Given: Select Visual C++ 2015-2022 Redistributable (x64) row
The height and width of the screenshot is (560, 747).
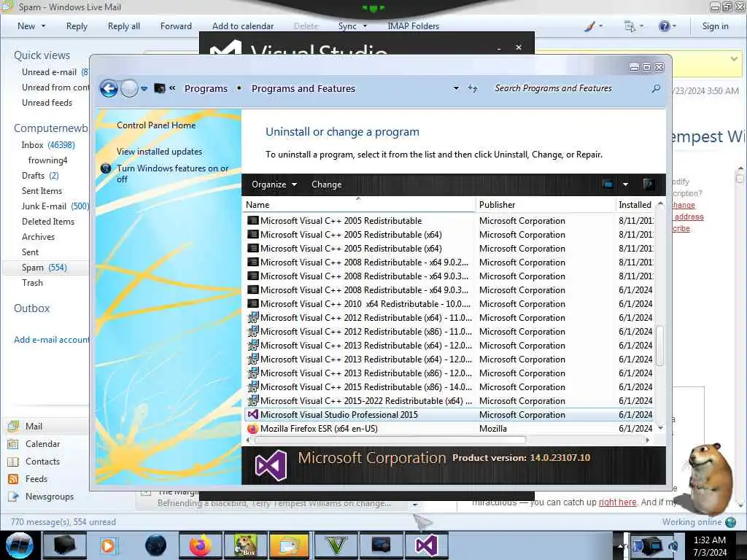Looking at the screenshot, I should point(449,401).
